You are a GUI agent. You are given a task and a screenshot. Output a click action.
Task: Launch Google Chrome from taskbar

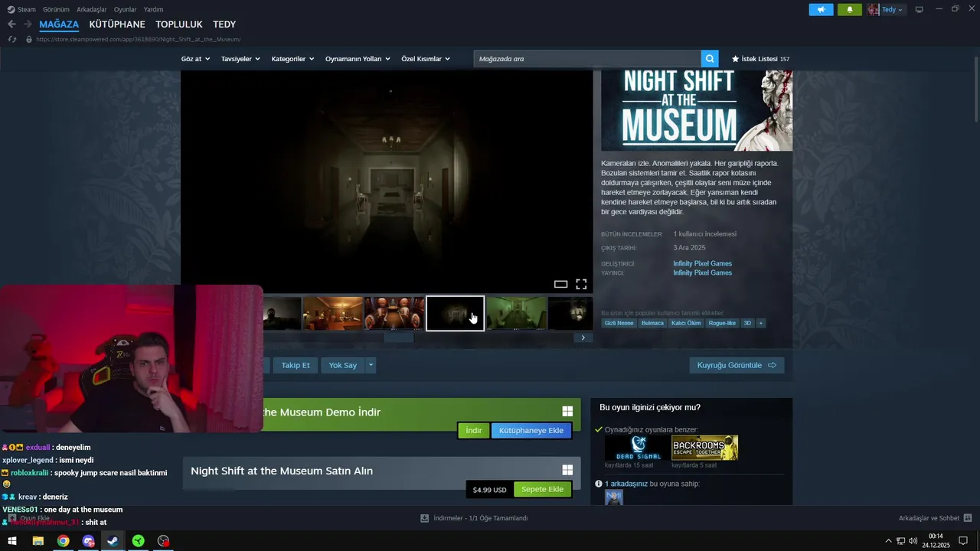[x=63, y=541]
